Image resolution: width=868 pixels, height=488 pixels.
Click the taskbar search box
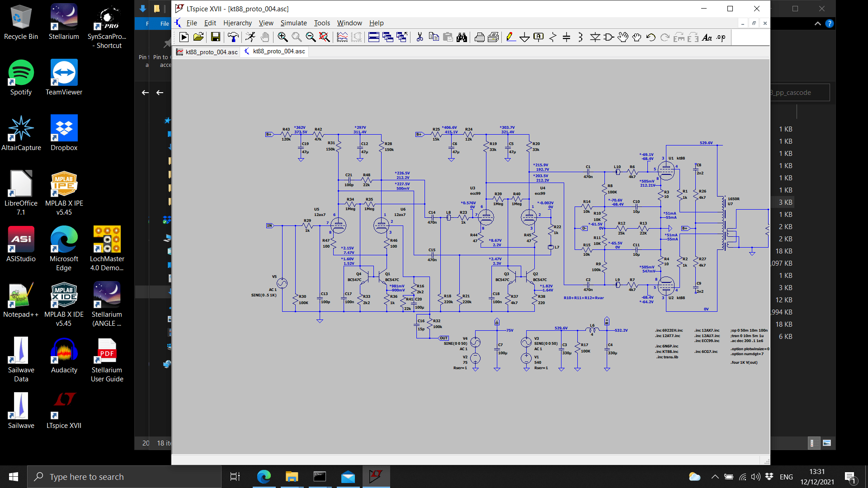click(124, 477)
